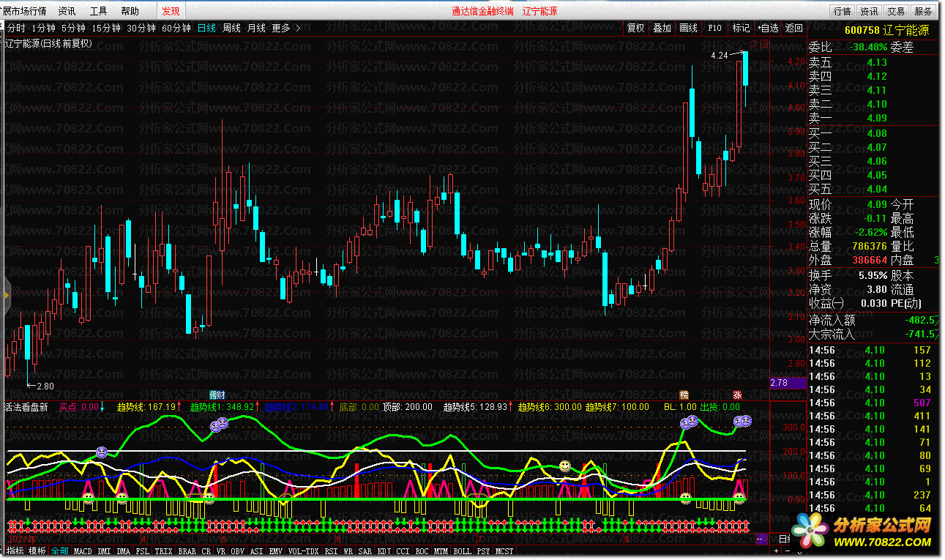Click the 服务 button at top right
The height and width of the screenshot is (560, 945).
pos(923,11)
